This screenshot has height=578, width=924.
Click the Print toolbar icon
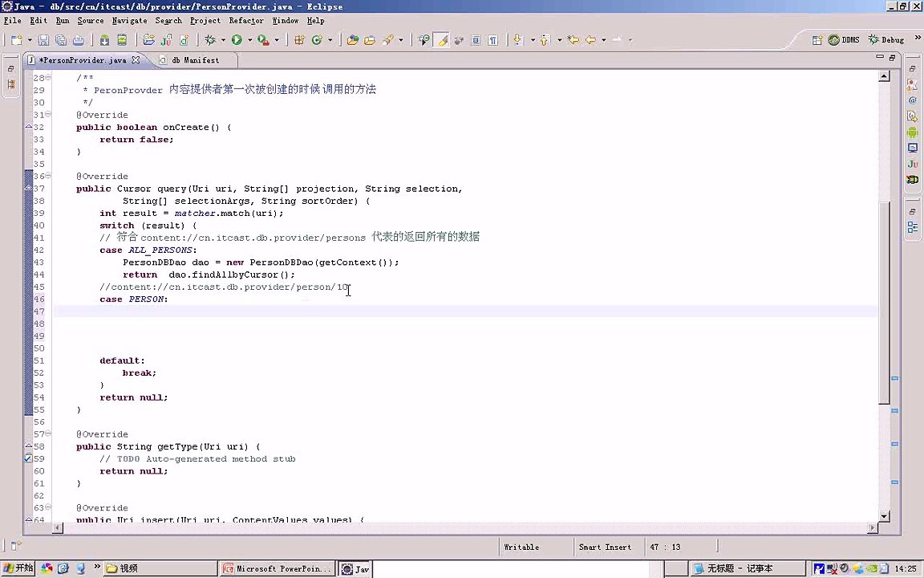click(79, 40)
